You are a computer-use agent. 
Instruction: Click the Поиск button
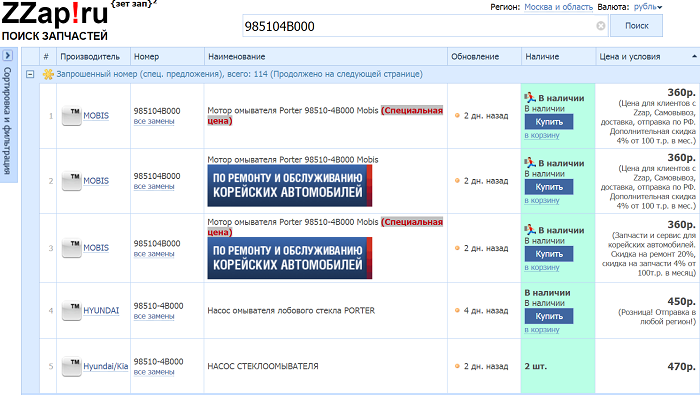click(637, 26)
